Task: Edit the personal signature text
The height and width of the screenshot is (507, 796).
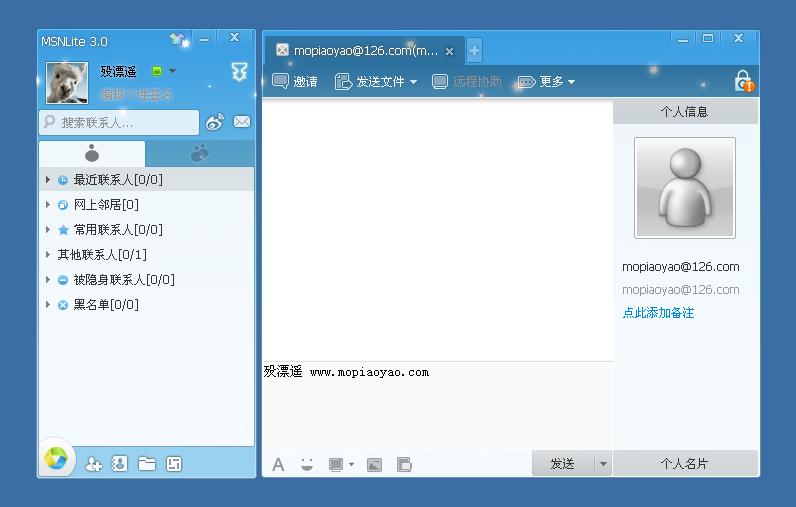Action: coord(136,95)
